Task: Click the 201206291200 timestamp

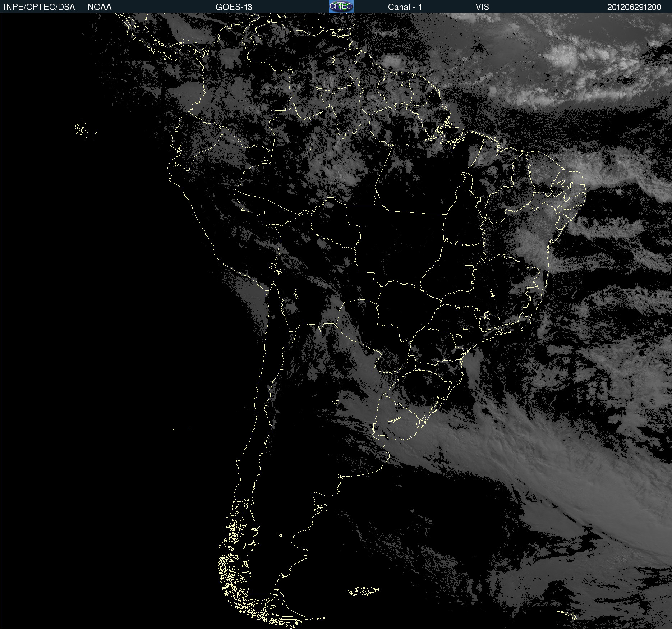Action: point(634,7)
